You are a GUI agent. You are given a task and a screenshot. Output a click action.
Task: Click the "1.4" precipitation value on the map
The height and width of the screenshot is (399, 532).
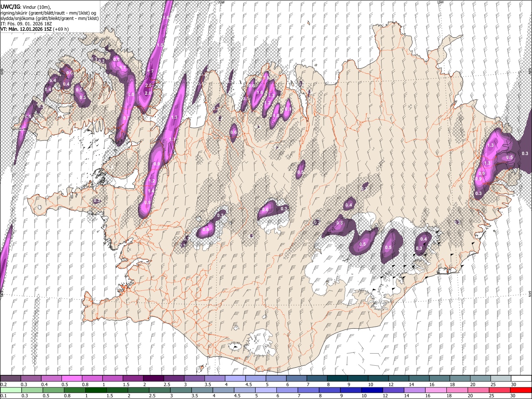[x=151, y=191]
